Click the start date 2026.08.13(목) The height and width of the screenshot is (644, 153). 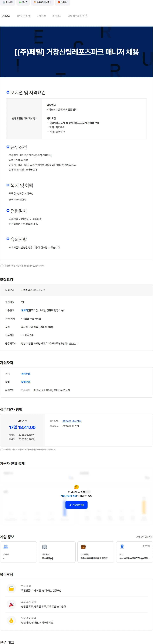click(x=27, y=435)
